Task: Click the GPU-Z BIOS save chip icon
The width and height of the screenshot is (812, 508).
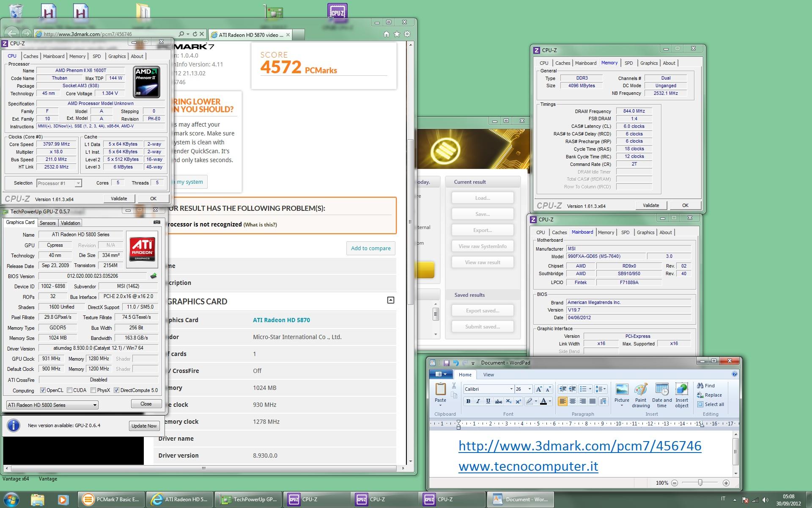Action: [x=154, y=276]
